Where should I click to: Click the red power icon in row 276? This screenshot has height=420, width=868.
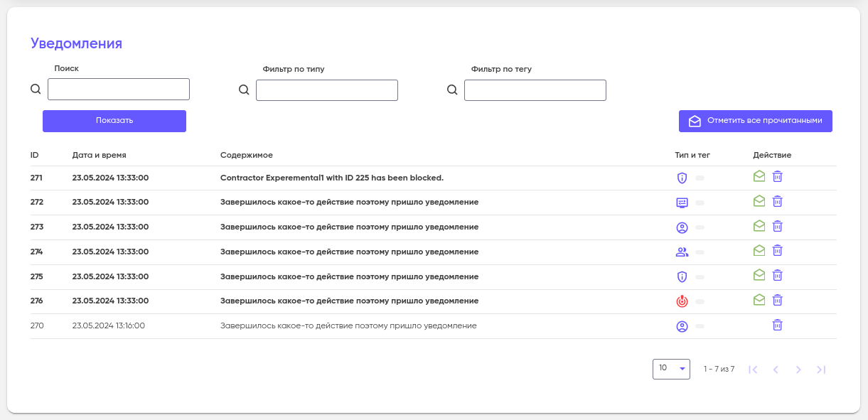pyautogui.click(x=682, y=301)
